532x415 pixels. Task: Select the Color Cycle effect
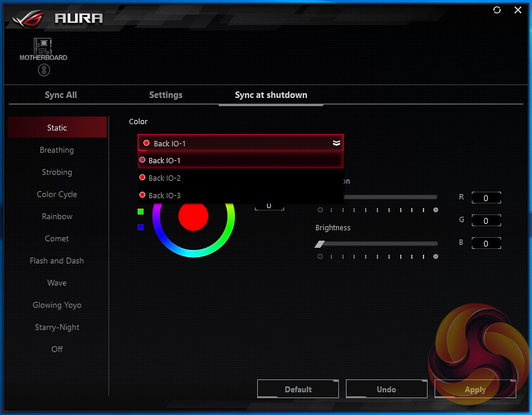tap(57, 194)
